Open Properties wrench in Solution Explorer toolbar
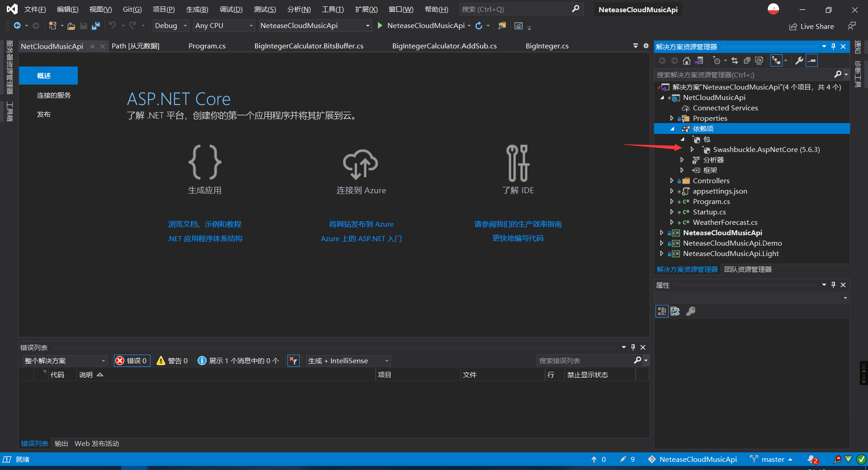 pos(799,61)
